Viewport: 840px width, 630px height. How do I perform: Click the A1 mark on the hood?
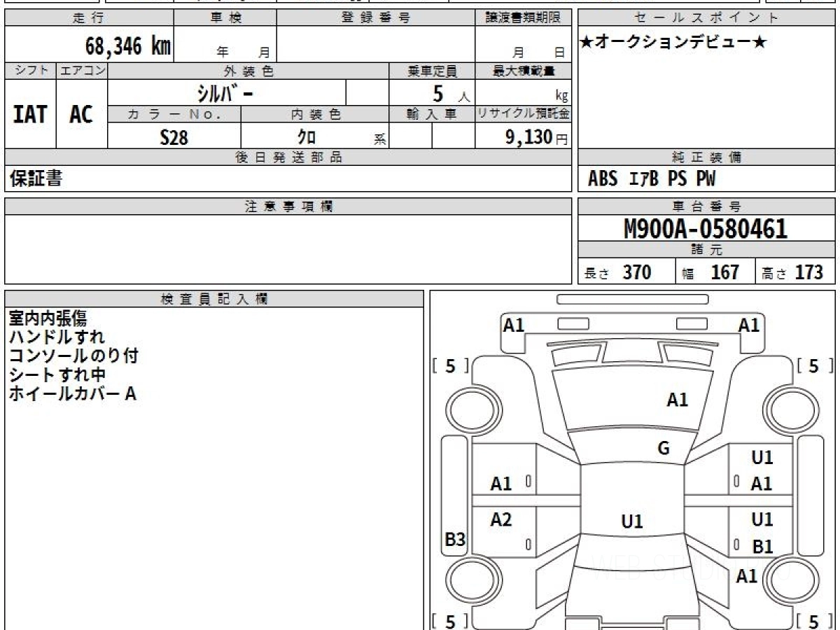pos(677,400)
